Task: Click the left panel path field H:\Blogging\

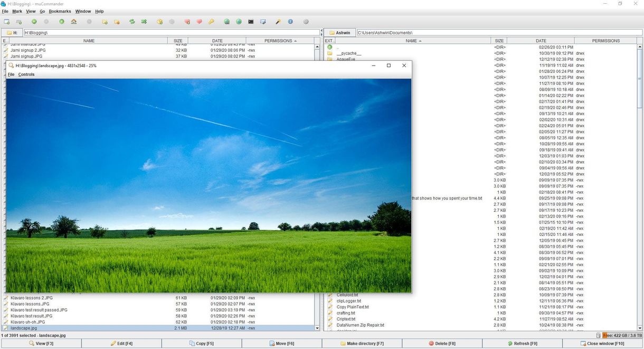Action: point(172,33)
